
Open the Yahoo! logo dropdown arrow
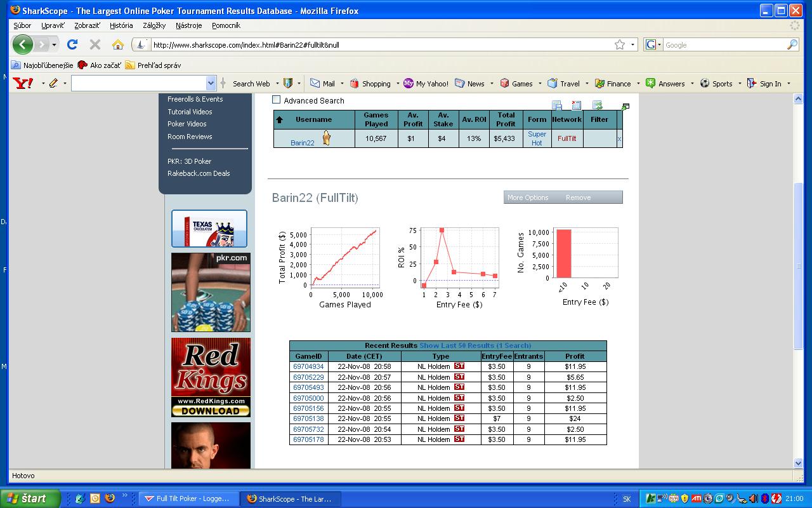[43, 83]
